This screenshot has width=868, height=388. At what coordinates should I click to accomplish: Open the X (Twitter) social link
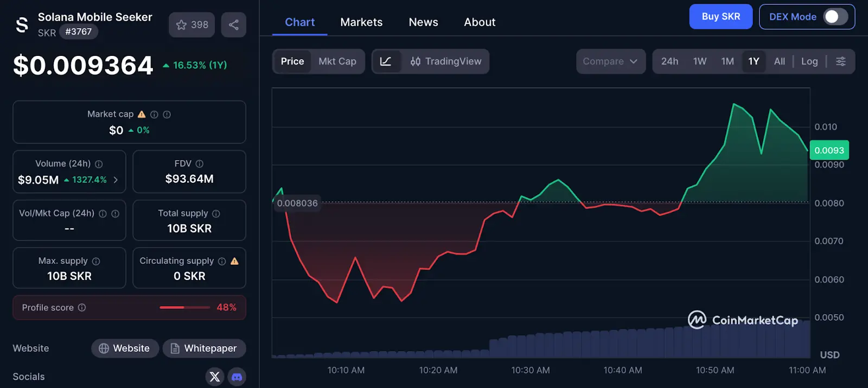215,377
